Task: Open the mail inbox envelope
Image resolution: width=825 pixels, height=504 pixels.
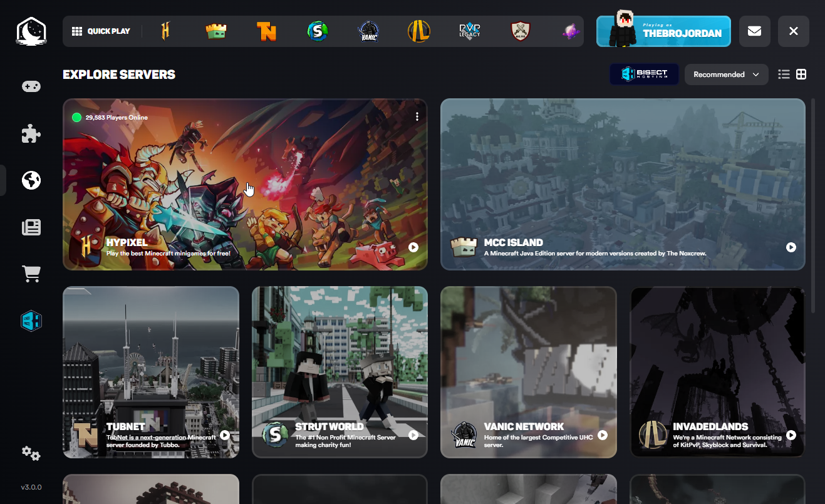Action: tap(755, 31)
